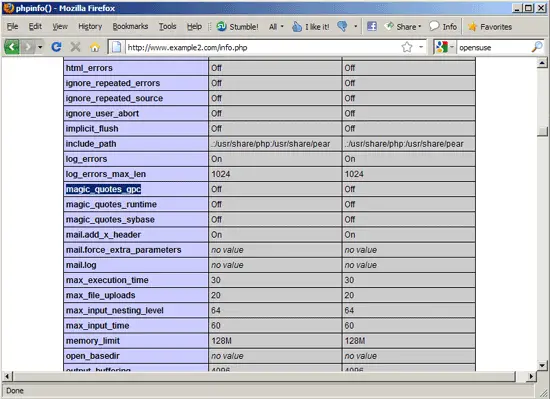This screenshot has height=399, width=550.
Task: Reload the page with the refresh icon
Action: pos(56,47)
